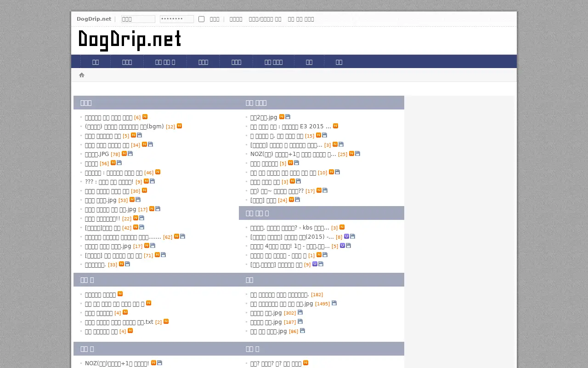This screenshot has width=588, height=368.
Task: Open the post mentioning kbs
Action: point(290,228)
